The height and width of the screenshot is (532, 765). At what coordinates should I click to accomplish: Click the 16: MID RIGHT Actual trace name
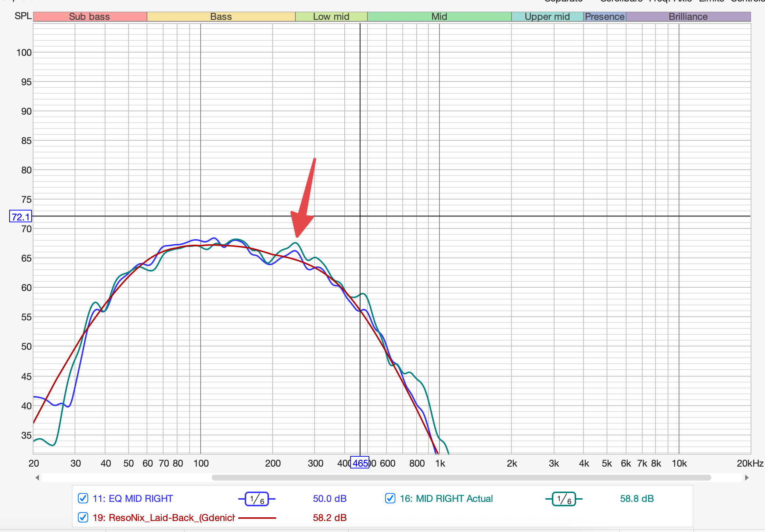446,499
